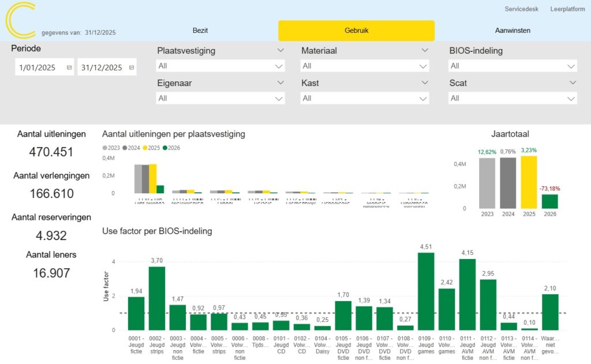The image size is (591, 364).
Task: Click the end date field 31/12/2025
Action: pos(102,67)
